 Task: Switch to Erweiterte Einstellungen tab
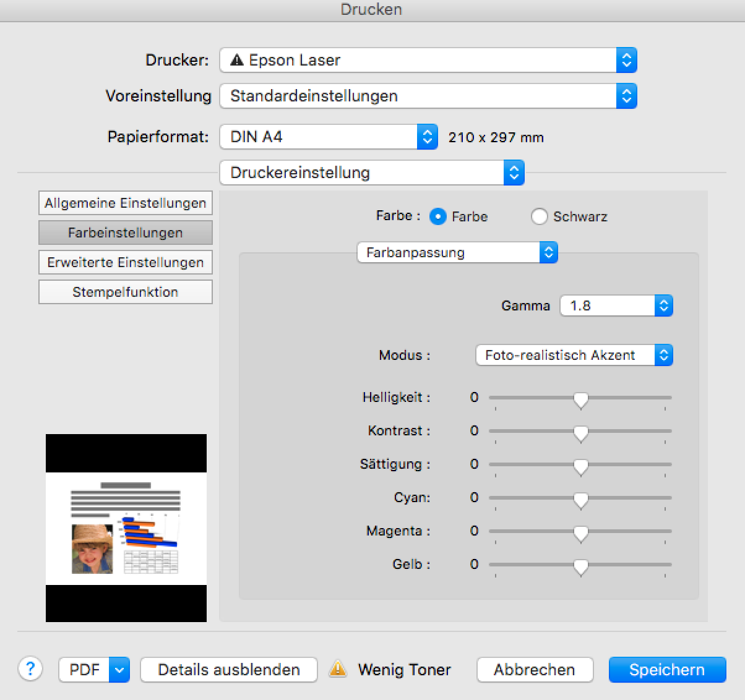coord(126,262)
